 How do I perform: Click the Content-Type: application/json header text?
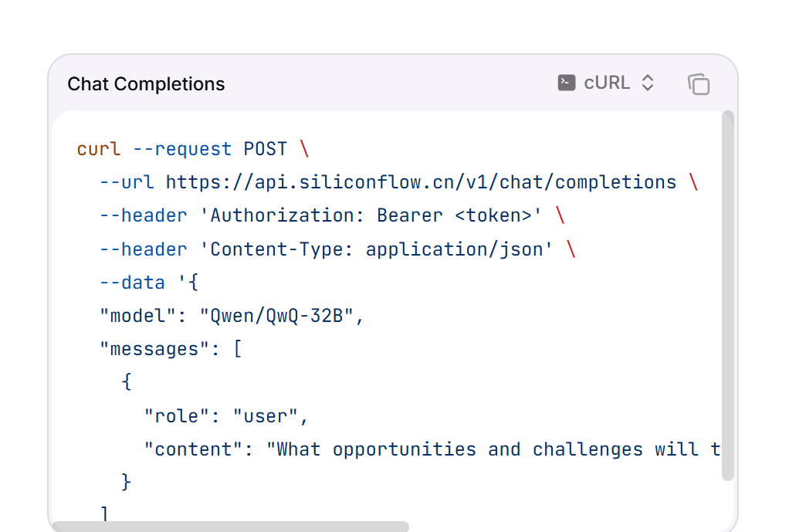[x=377, y=249]
